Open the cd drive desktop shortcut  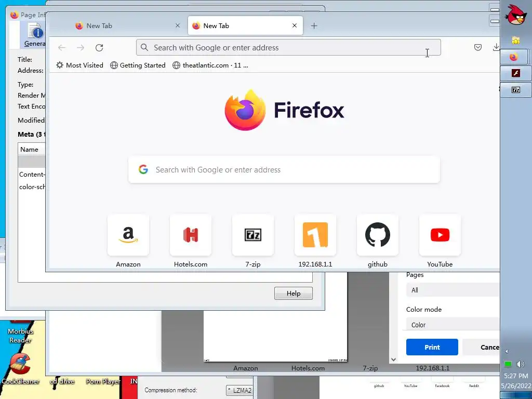click(62, 381)
